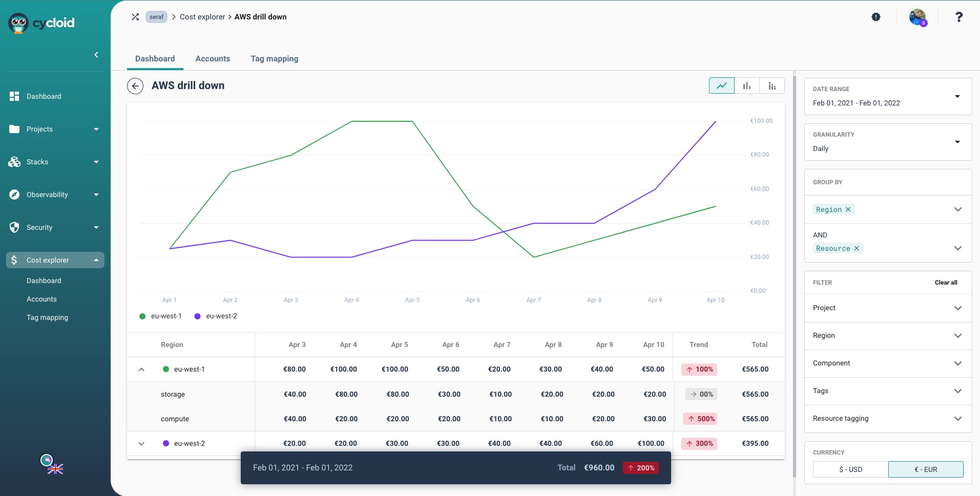This screenshot has height=496, width=980.
Task: Switch to bar chart view
Action: (746, 85)
